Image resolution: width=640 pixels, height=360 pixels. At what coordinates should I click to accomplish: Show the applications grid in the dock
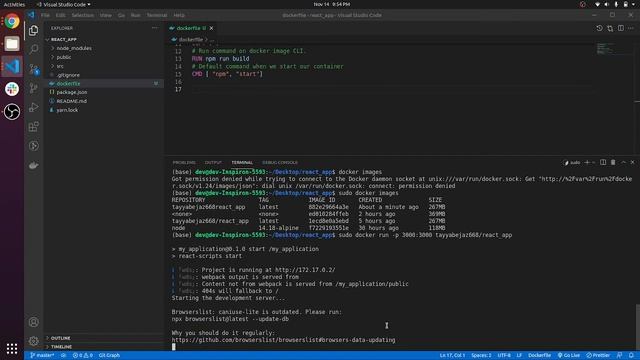(12, 348)
